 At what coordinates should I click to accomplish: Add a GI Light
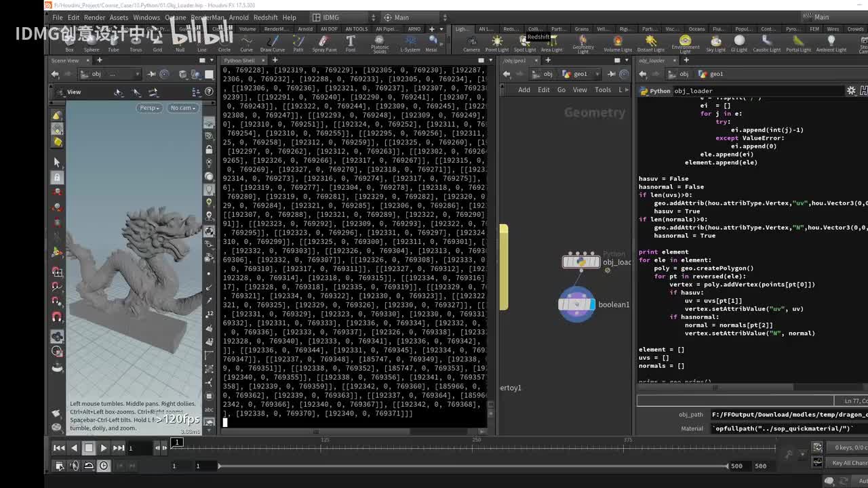[739, 43]
